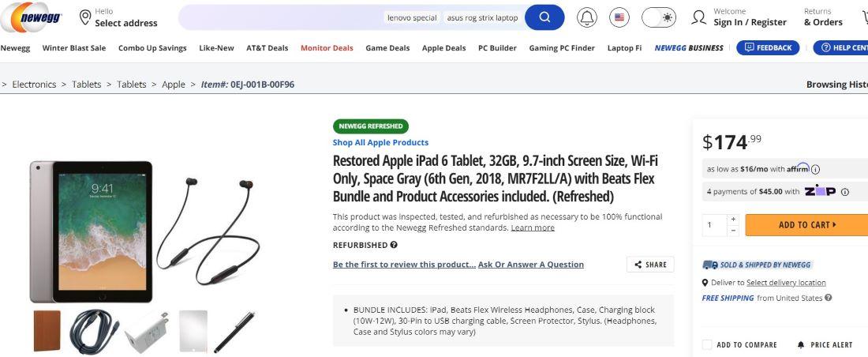Select the brown case thumbnail image

(47, 331)
